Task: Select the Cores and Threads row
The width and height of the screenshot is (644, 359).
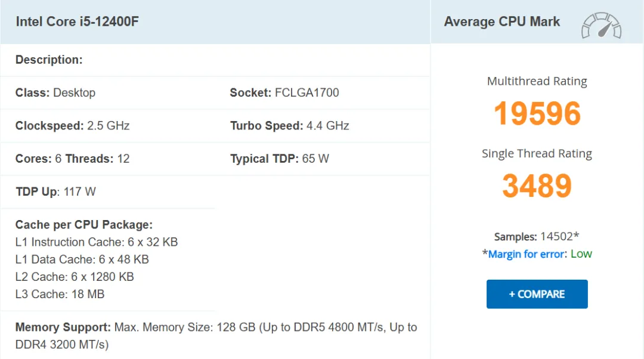Action: coord(72,159)
